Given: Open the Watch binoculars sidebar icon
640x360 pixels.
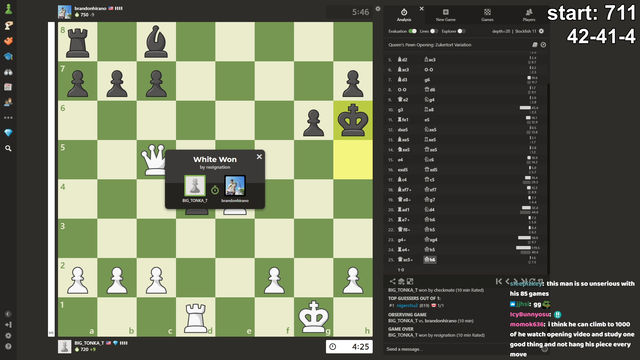Looking at the screenshot, I should pyautogui.click(x=8, y=72).
